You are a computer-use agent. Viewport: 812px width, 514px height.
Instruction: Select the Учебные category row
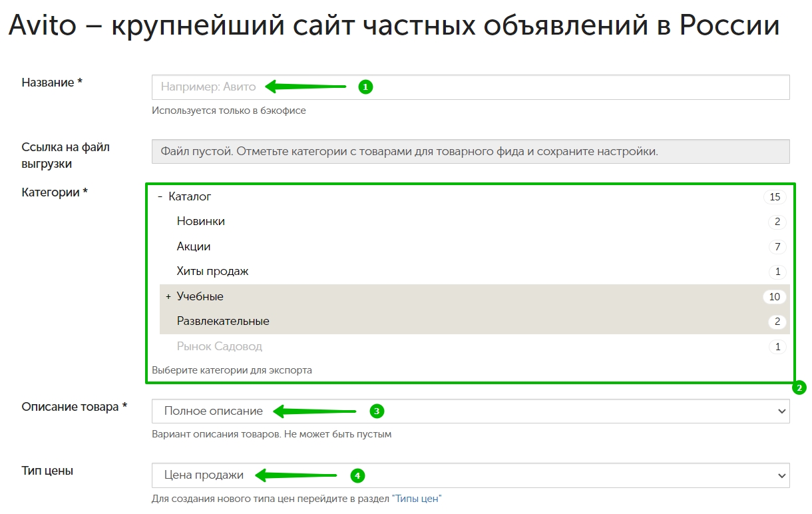[x=475, y=296]
